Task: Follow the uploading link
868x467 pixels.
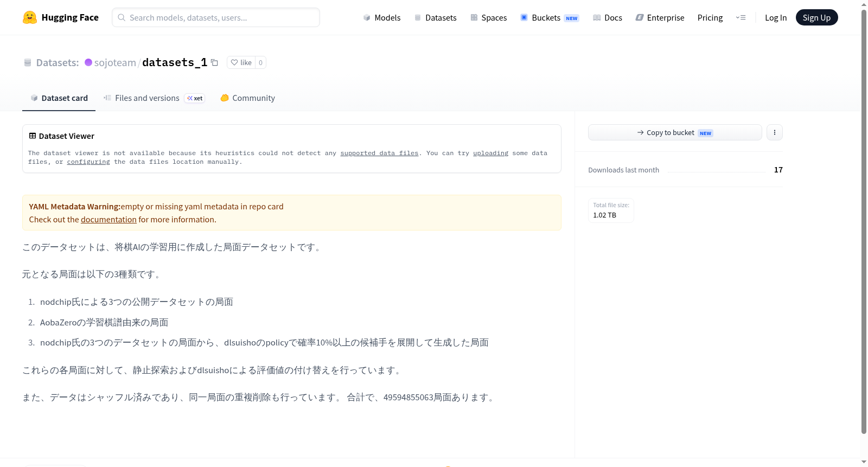Action: tap(490, 153)
